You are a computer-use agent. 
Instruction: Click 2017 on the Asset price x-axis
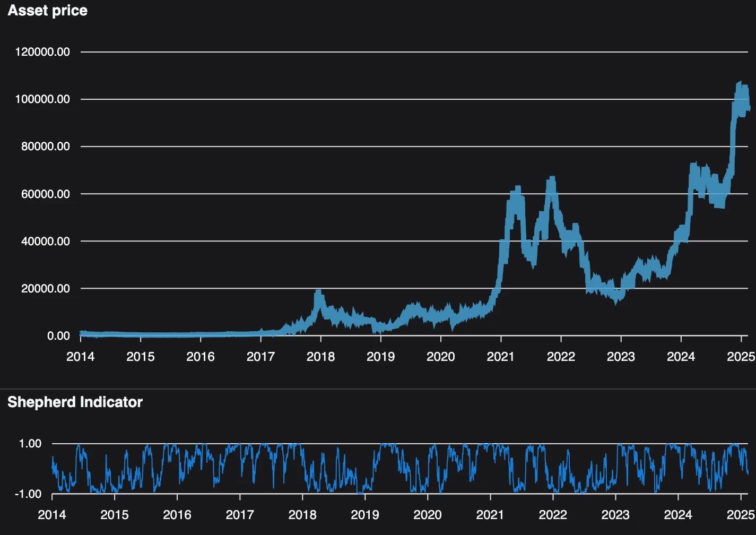click(260, 357)
